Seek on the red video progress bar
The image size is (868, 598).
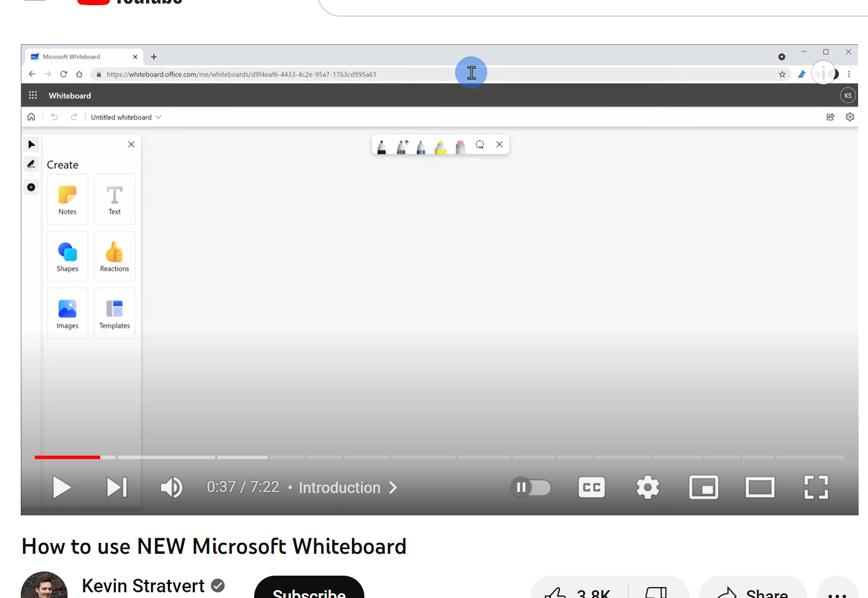[68, 457]
